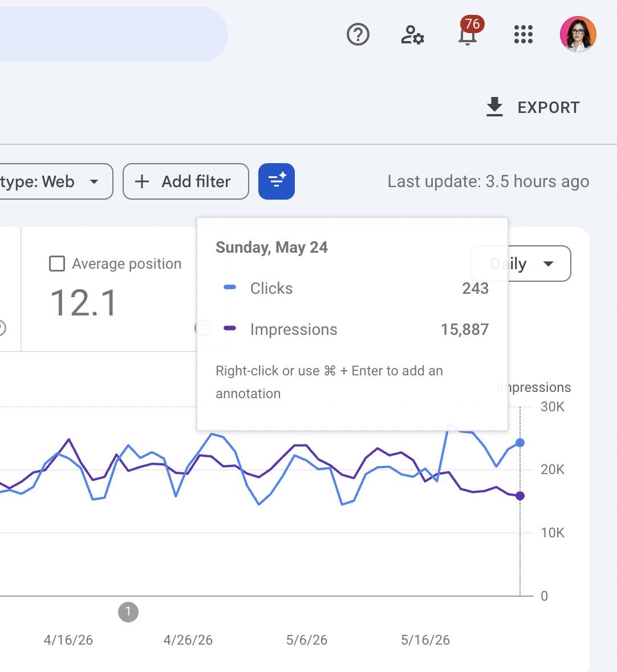Click the 5/16/26 axis date label
Image resolution: width=617 pixels, height=672 pixels.
(425, 640)
